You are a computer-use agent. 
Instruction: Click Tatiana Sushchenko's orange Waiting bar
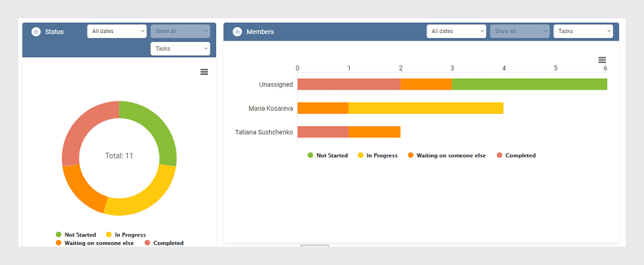point(375,132)
